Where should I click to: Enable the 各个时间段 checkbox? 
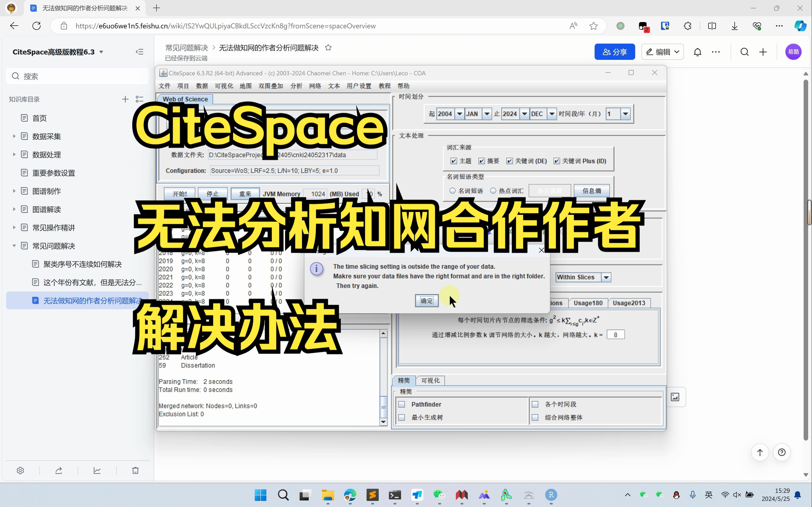click(535, 404)
